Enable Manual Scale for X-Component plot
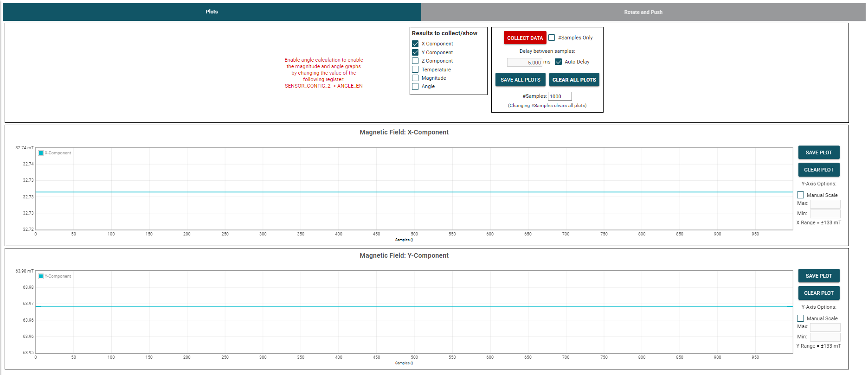The image size is (868, 375). click(801, 195)
